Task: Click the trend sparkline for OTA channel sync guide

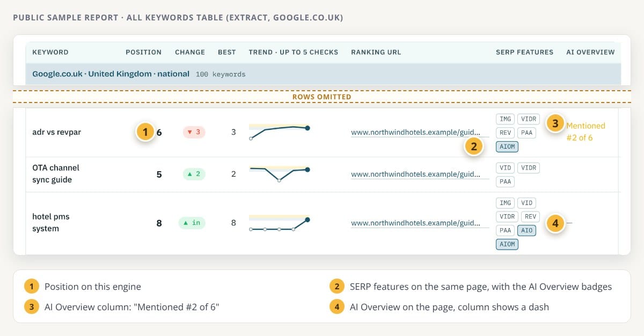Action: click(280, 174)
